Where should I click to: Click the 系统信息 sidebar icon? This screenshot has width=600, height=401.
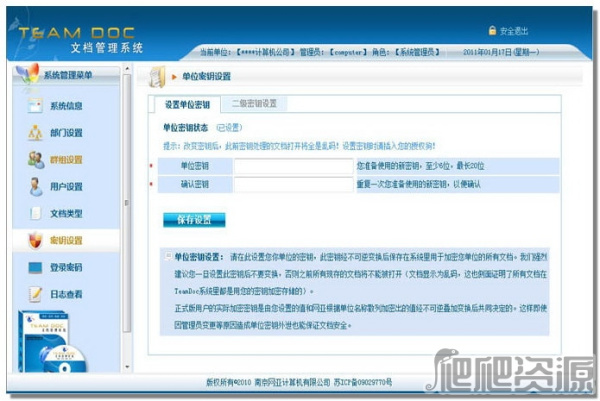click(34, 106)
